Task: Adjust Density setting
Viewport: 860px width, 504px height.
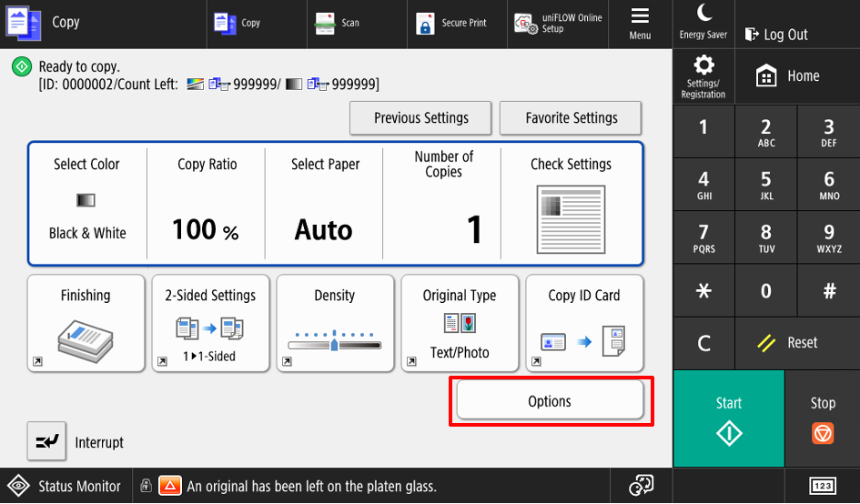Action: click(x=335, y=324)
